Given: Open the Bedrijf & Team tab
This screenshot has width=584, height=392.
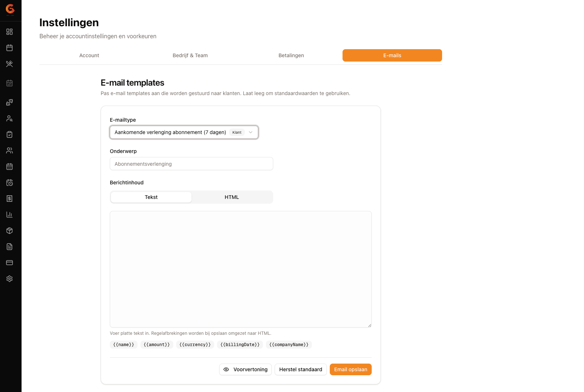Looking at the screenshot, I should (190, 55).
